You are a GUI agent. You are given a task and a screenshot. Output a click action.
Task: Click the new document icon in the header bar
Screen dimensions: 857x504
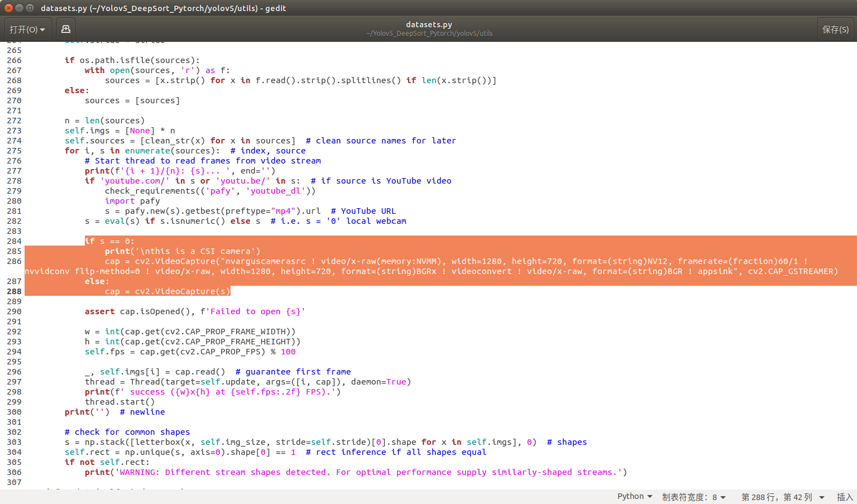pos(66,29)
